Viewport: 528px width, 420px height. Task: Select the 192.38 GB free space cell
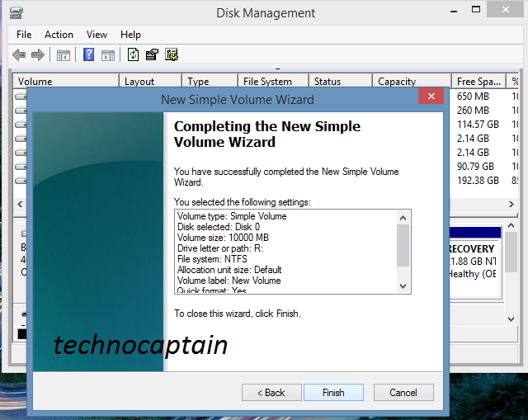click(478, 180)
